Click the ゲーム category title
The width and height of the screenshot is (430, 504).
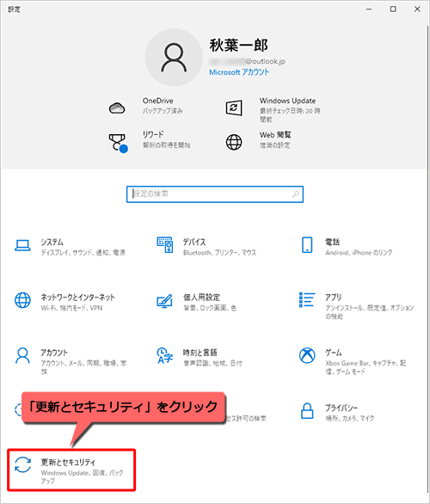(x=334, y=353)
